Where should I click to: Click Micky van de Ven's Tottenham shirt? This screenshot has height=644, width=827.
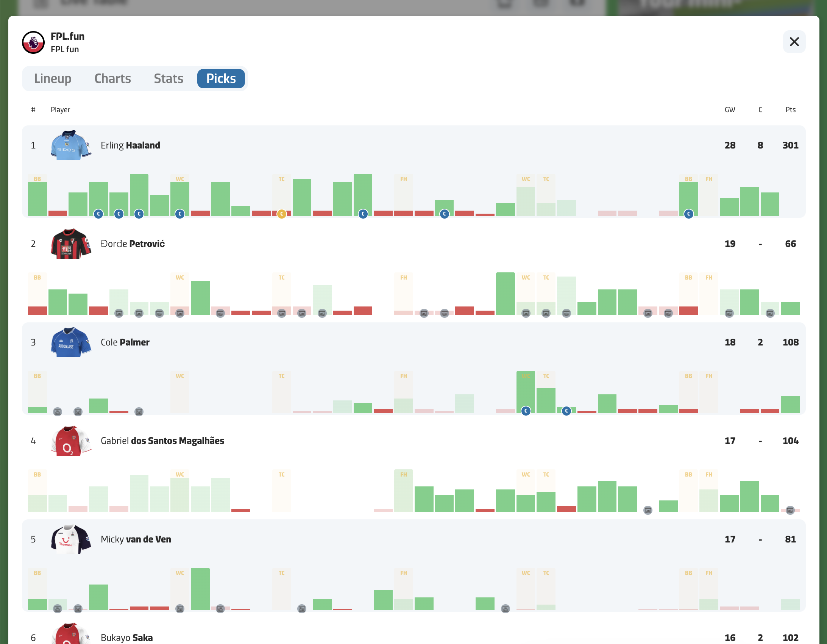pyautogui.click(x=71, y=539)
